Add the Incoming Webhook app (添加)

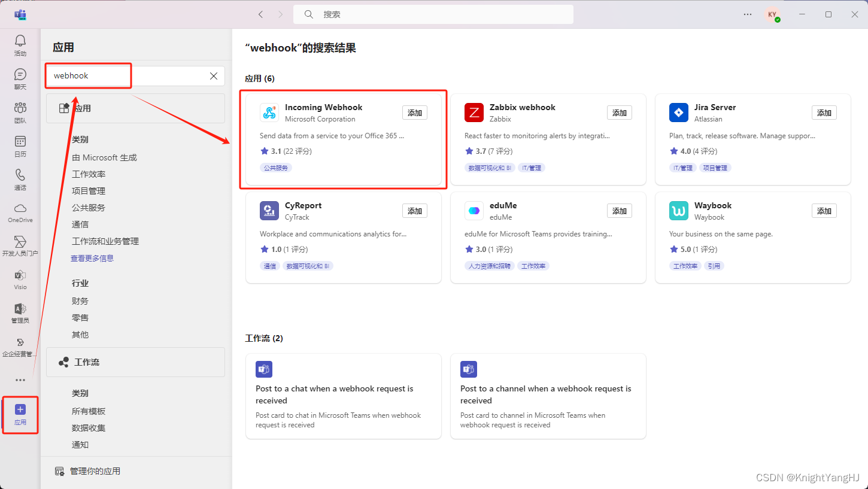(415, 113)
